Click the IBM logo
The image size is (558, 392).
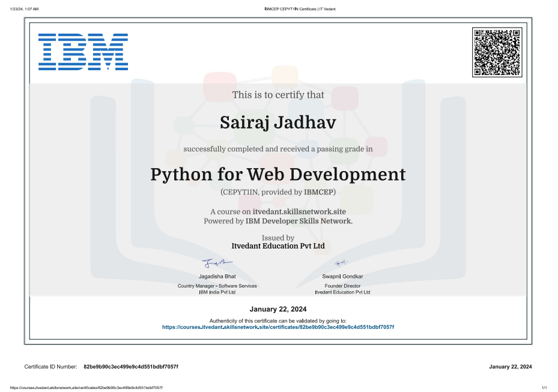tap(83, 52)
